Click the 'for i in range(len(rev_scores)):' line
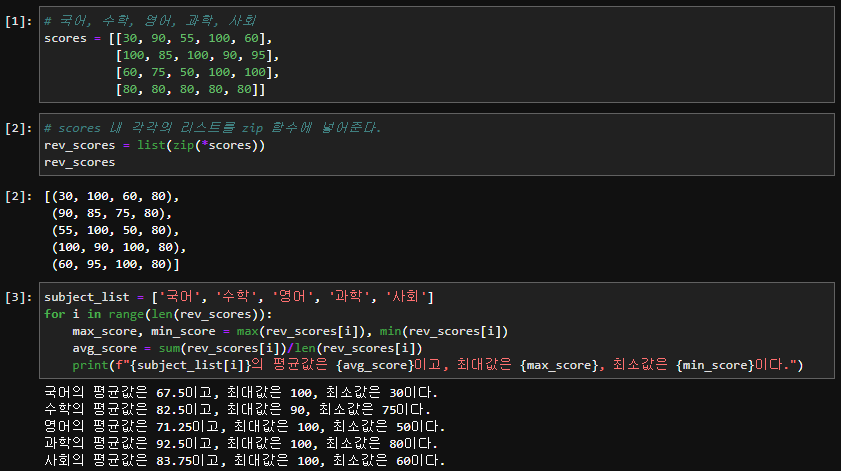 158,314
